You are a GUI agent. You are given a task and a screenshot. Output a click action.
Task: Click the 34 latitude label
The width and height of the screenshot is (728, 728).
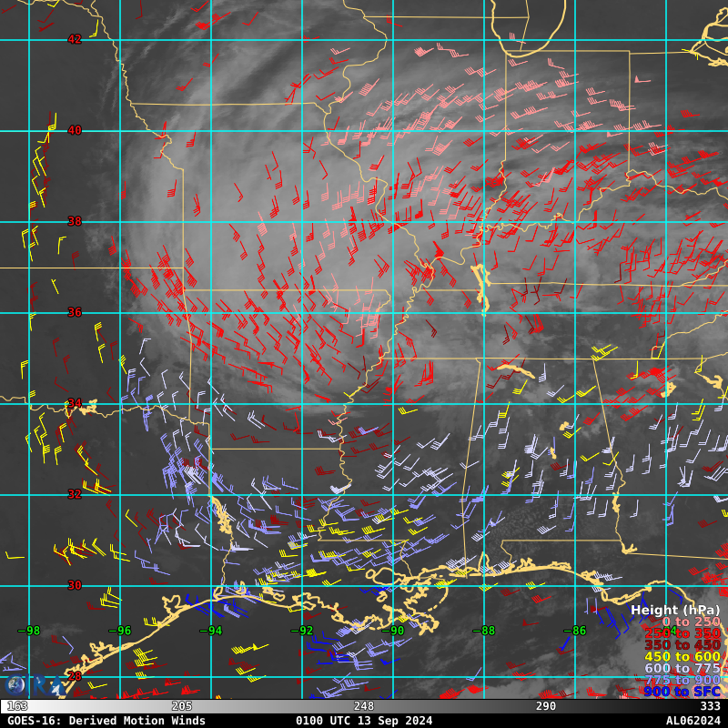click(x=75, y=403)
